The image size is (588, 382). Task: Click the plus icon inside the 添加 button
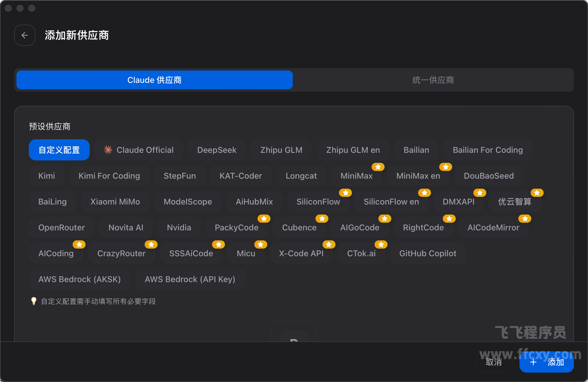(533, 362)
